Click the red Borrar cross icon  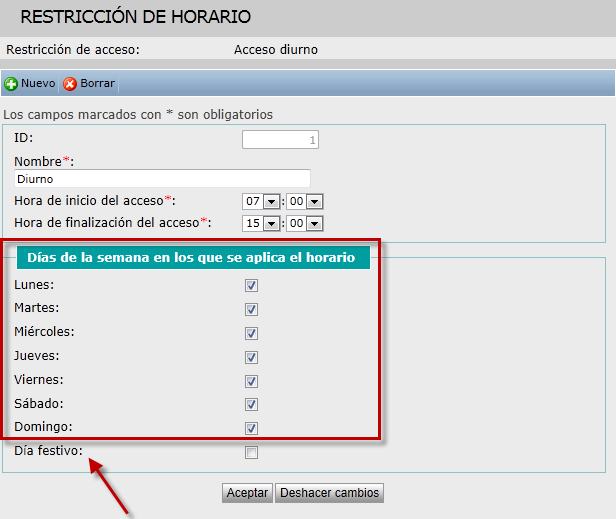point(70,84)
